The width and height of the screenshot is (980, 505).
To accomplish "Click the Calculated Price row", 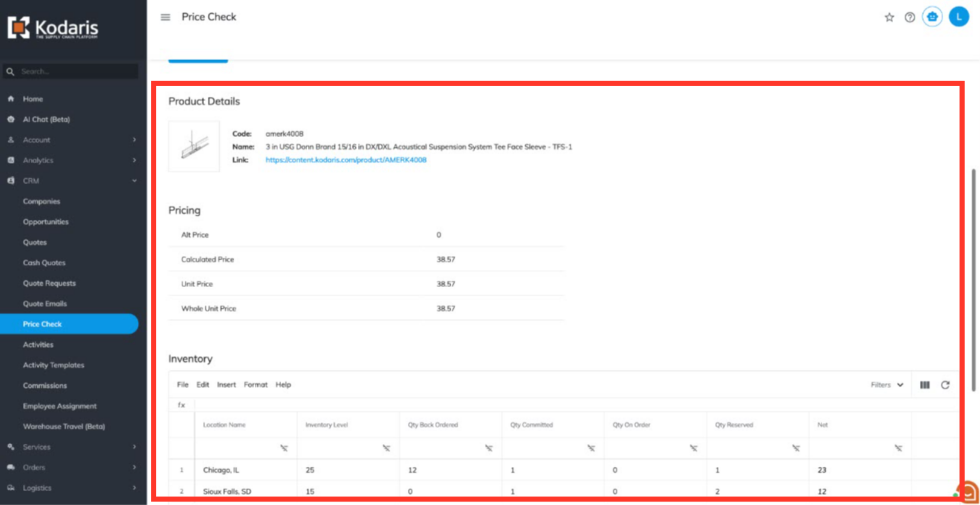I will click(366, 259).
